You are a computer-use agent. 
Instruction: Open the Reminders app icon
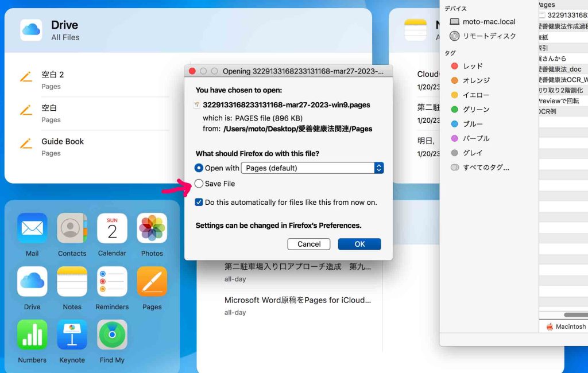pos(112,281)
